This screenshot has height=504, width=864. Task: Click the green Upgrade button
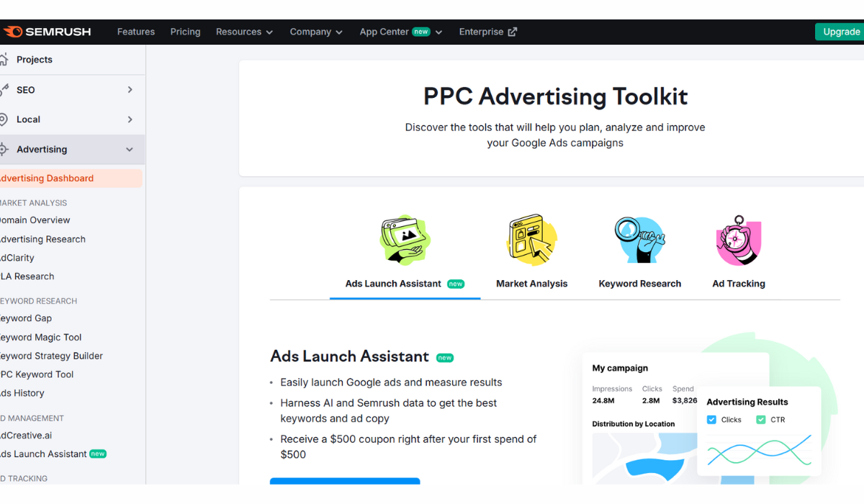840,32
